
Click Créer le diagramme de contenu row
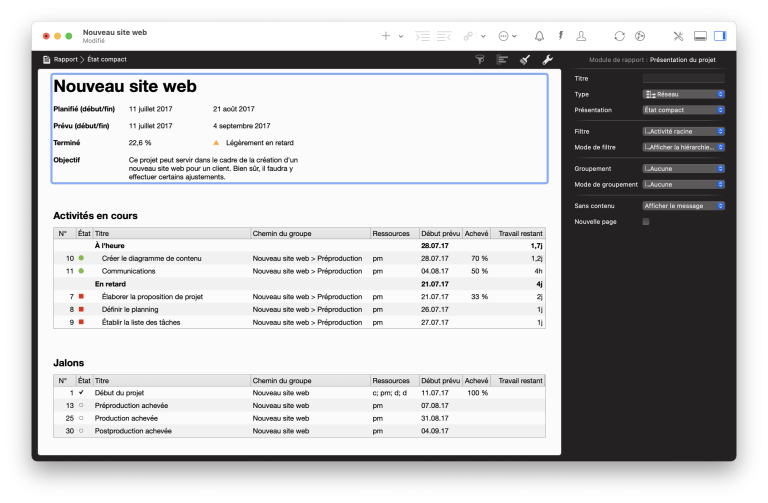click(x=299, y=258)
